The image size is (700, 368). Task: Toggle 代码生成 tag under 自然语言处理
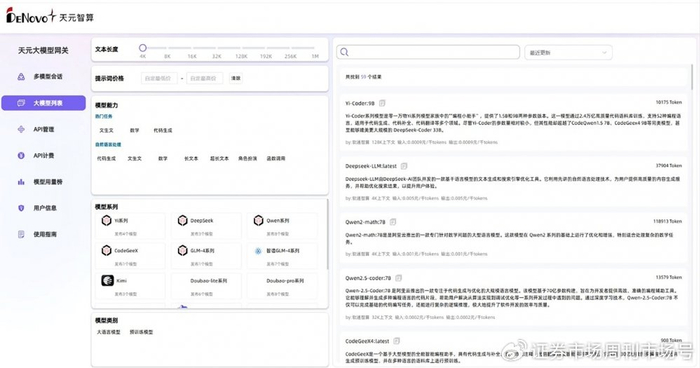tap(106, 159)
